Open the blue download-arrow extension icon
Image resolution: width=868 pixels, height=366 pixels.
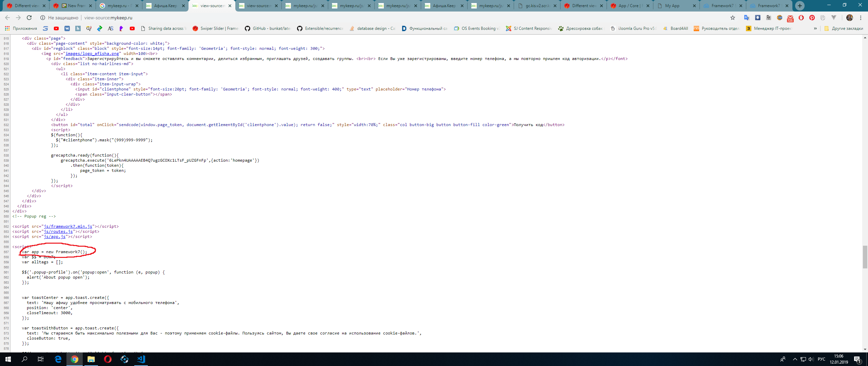pos(757,18)
